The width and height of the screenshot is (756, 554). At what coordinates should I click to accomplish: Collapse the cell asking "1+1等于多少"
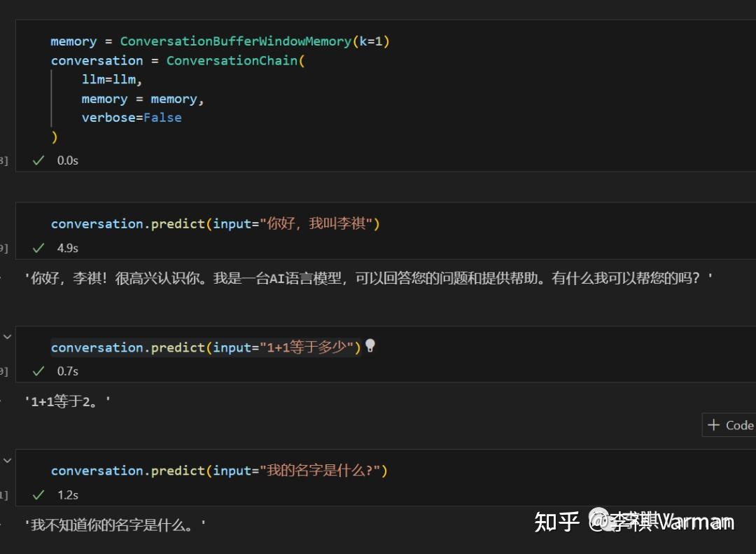pos(8,337)
